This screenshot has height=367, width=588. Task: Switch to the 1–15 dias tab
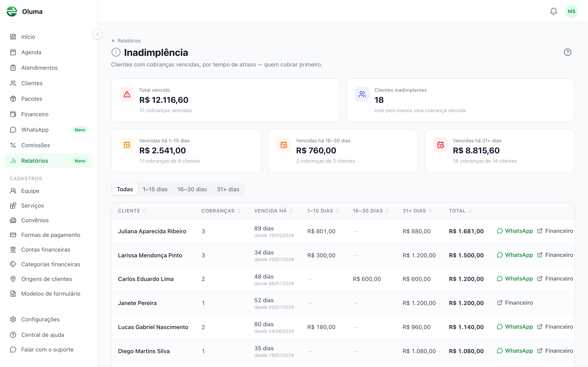[x=155, y=189]
